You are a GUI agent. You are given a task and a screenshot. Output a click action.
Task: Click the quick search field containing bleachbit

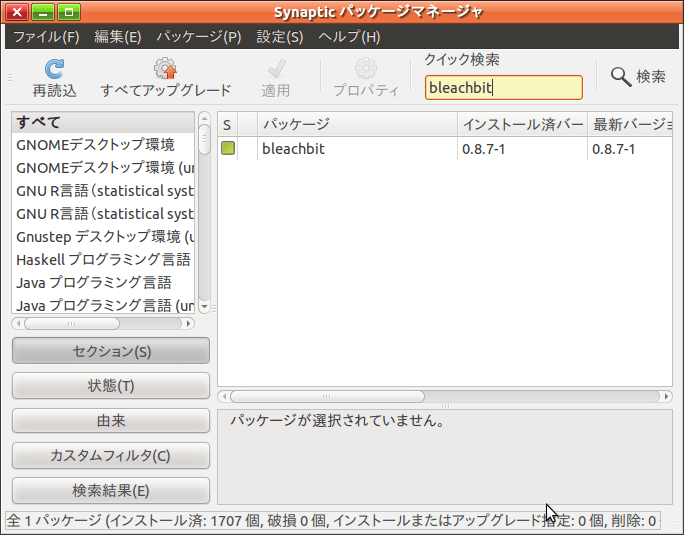503,88
